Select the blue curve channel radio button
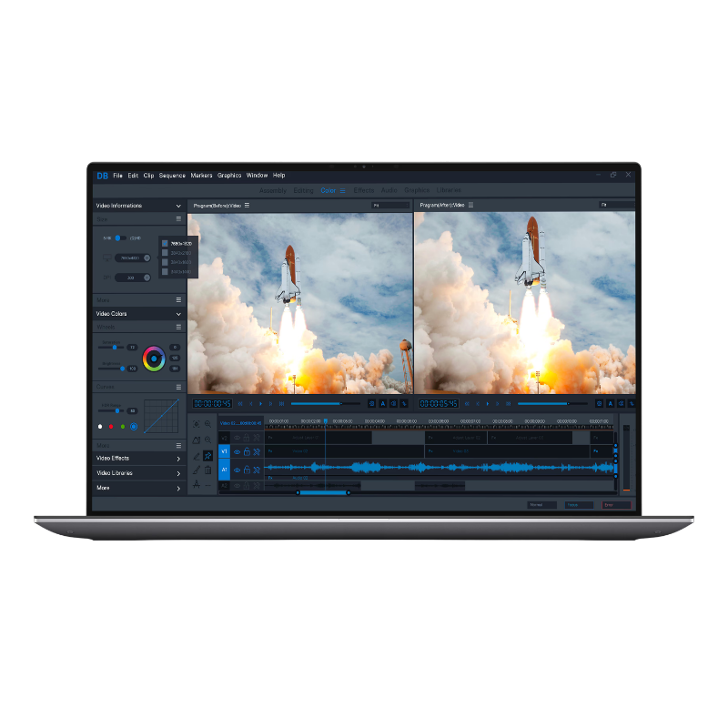Image resolution: width=728 pixels, height=728 pixels. click(134, 426)
